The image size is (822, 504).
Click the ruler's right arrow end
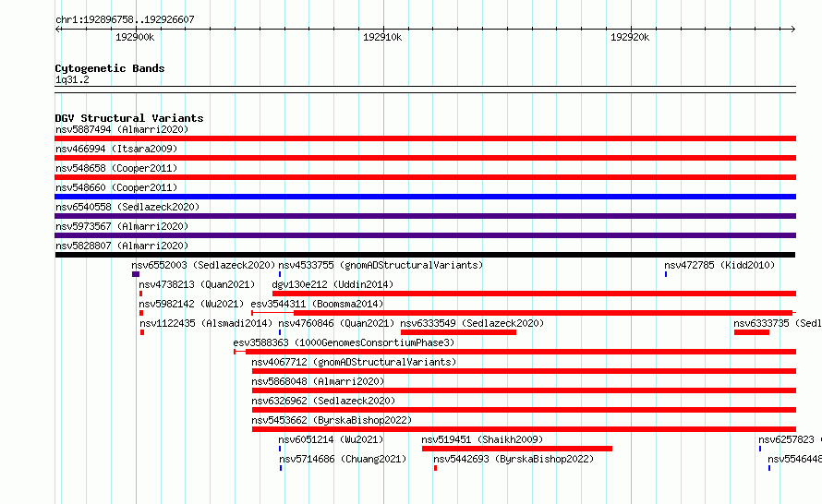pos(793,29)
